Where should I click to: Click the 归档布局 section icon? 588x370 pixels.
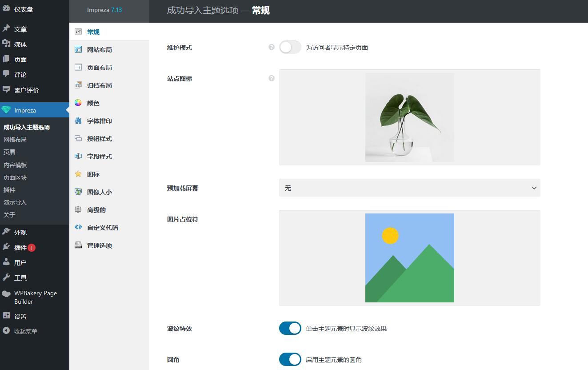pos(78,85)
